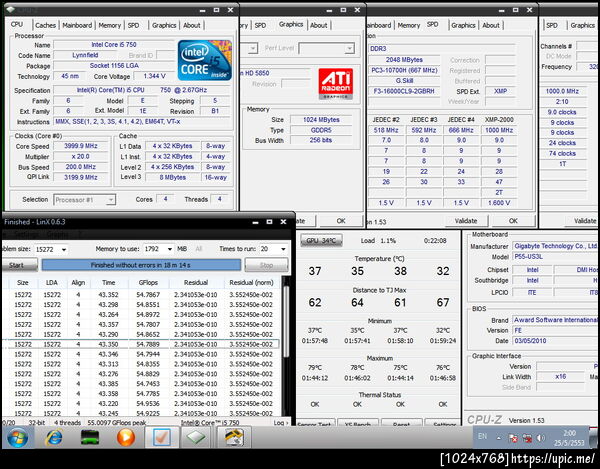This screenshot has height=469, width=600.
Task: Click the Multiplier value x 20.0
Action: tap(80, 156)
